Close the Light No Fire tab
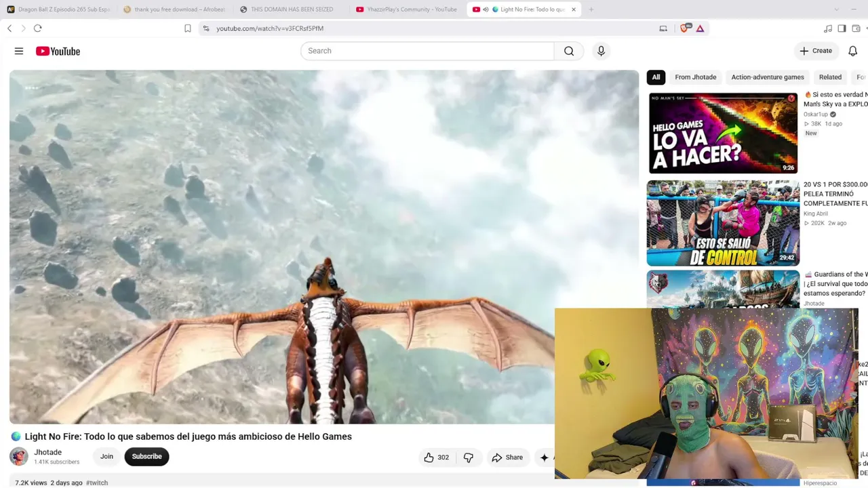This screenshot has width=868, height=488. tap(574, 9)
